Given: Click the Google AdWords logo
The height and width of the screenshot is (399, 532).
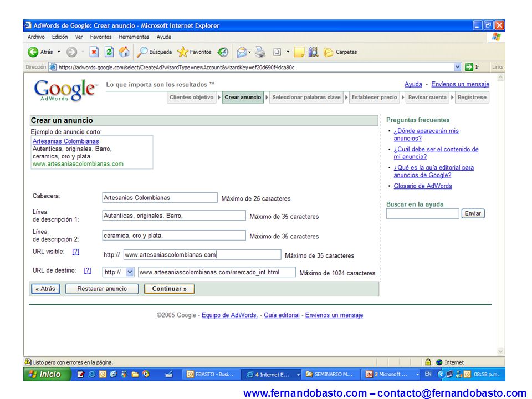Looking at the screenshot, I should click(66, 90).
